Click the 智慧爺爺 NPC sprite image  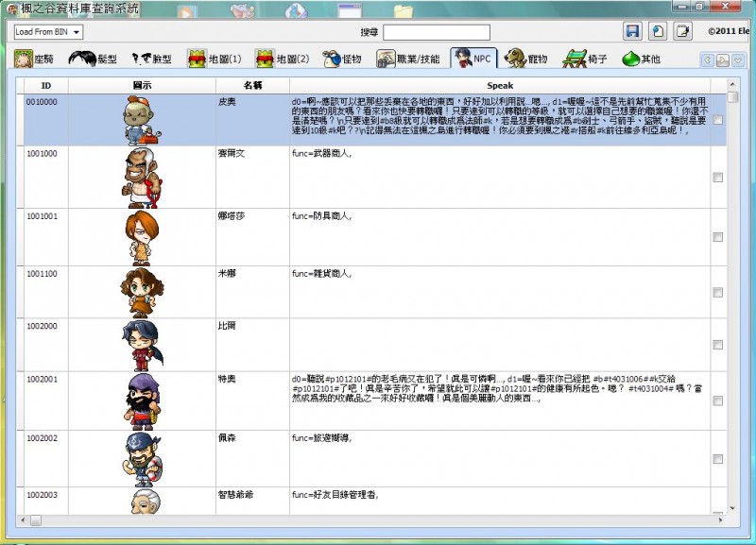(146, 502)
